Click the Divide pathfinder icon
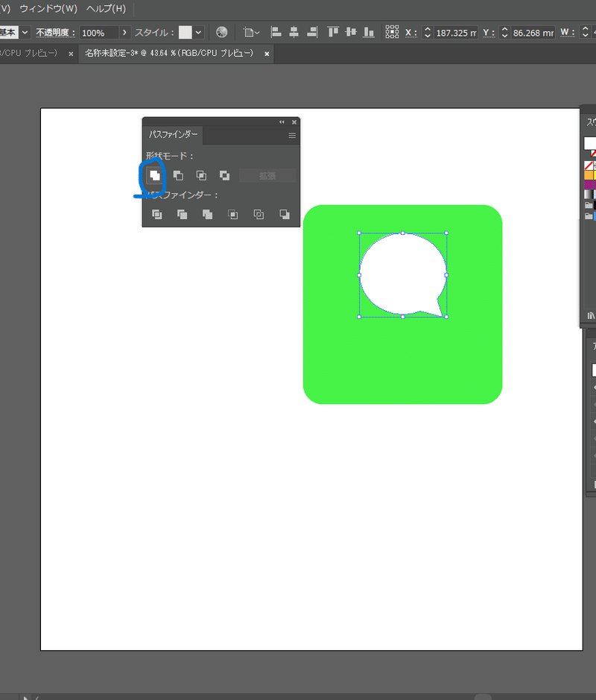Image resolution: width=596 pixels, height=700 pixels. pyautogui.click(x=156, y=214)
